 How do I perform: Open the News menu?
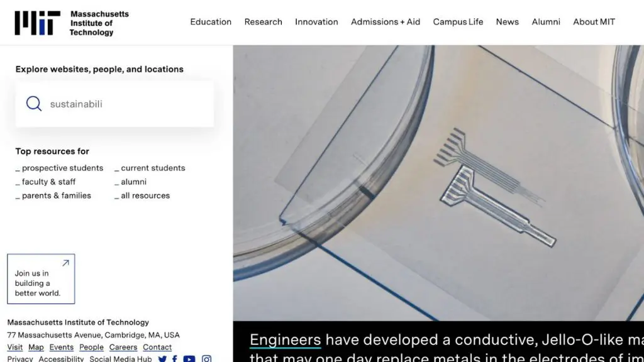point(508,22)
